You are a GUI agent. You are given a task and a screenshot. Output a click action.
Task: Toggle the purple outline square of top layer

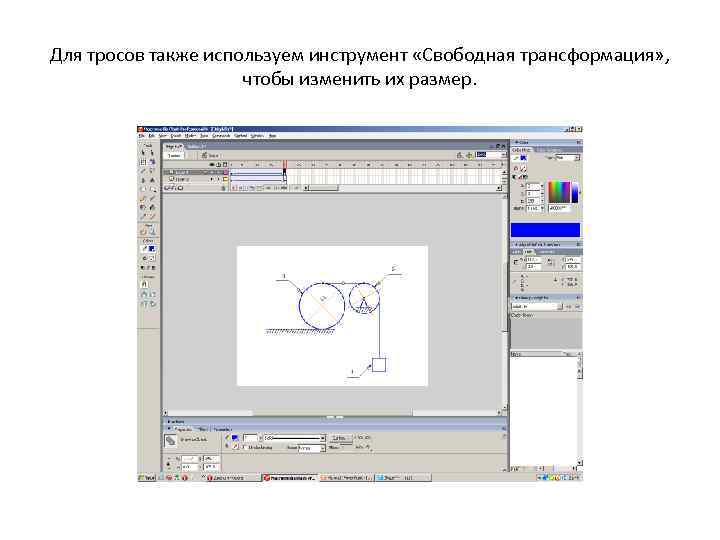coord(225,172)
